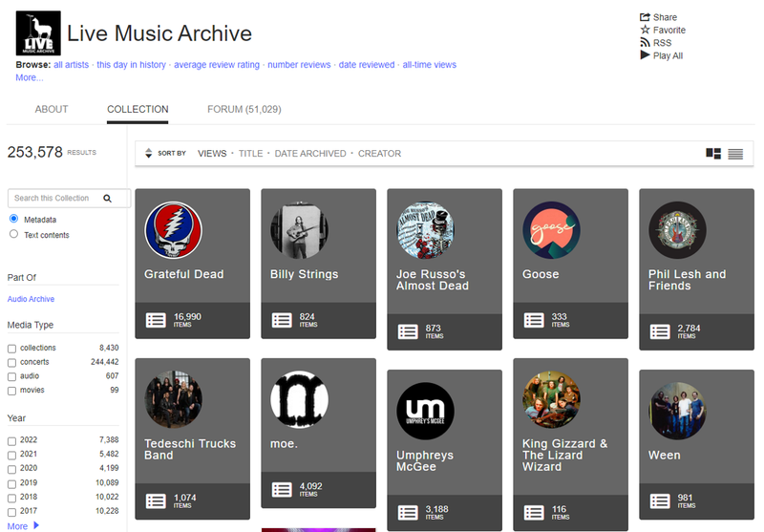Sort by TITLE
The height and width of the screenshot is (532, 764).
tap(250, 154)
